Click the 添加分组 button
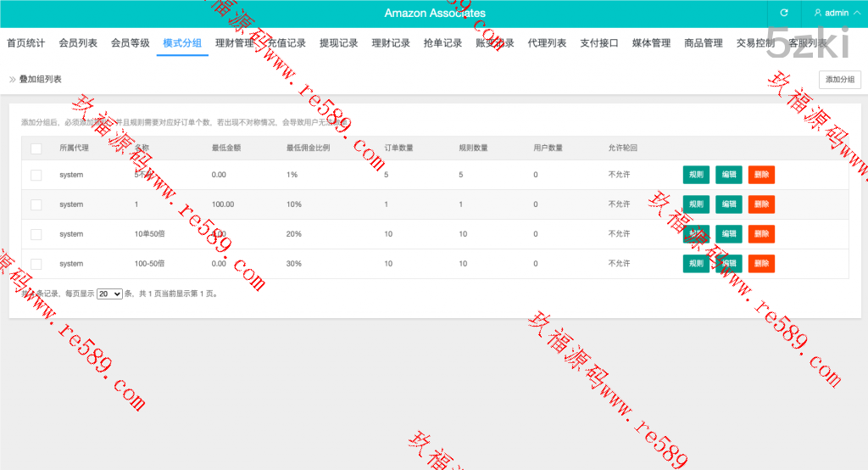Image resolution: width=868 pixels, height=470 pixels. [839, 79]
